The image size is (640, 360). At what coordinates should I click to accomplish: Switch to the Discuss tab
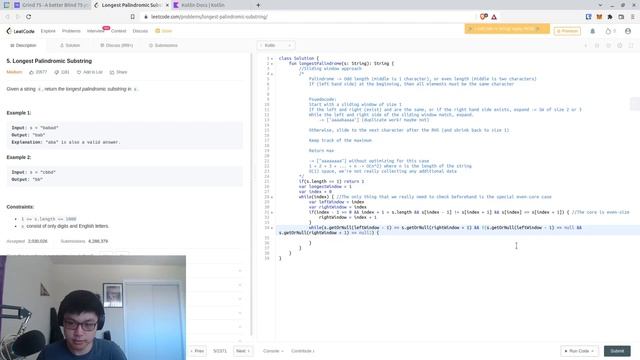116,45
